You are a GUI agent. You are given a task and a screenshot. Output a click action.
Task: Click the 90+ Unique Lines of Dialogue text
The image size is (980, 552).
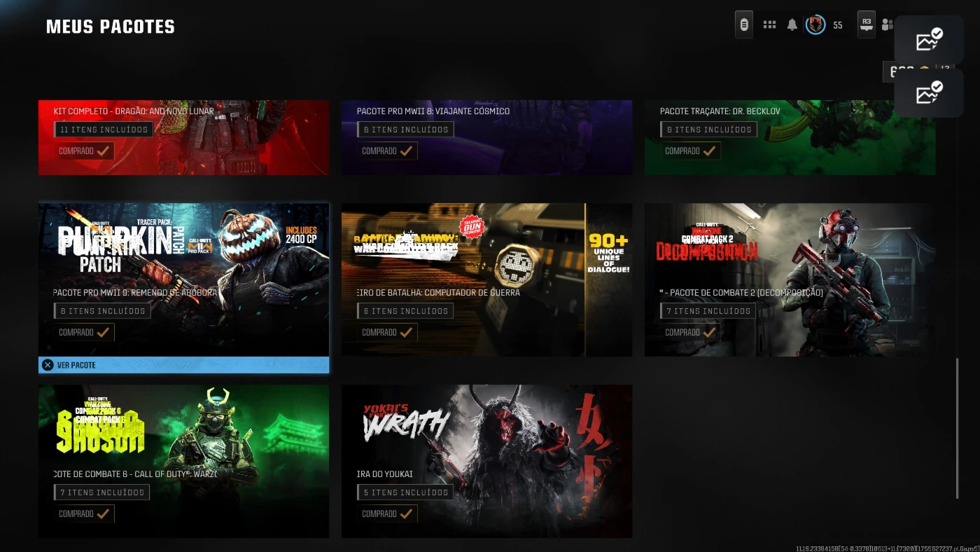click(x=609, y=253)
